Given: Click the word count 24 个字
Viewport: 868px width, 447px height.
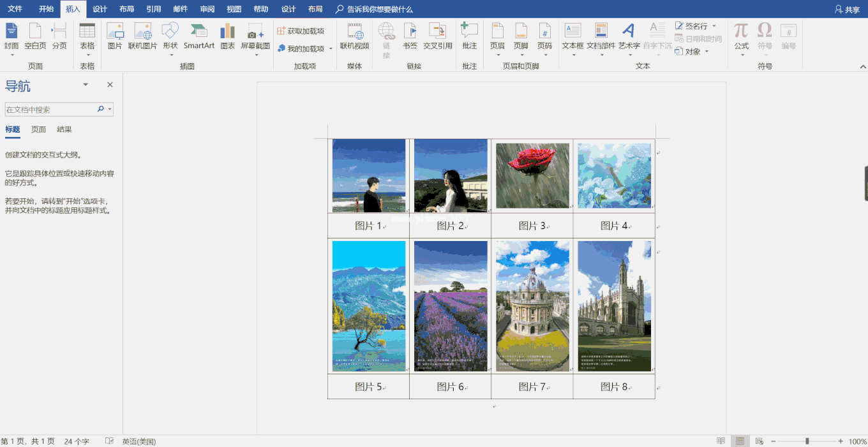Looking at the screenshot, I should click(x=77, y=441).
